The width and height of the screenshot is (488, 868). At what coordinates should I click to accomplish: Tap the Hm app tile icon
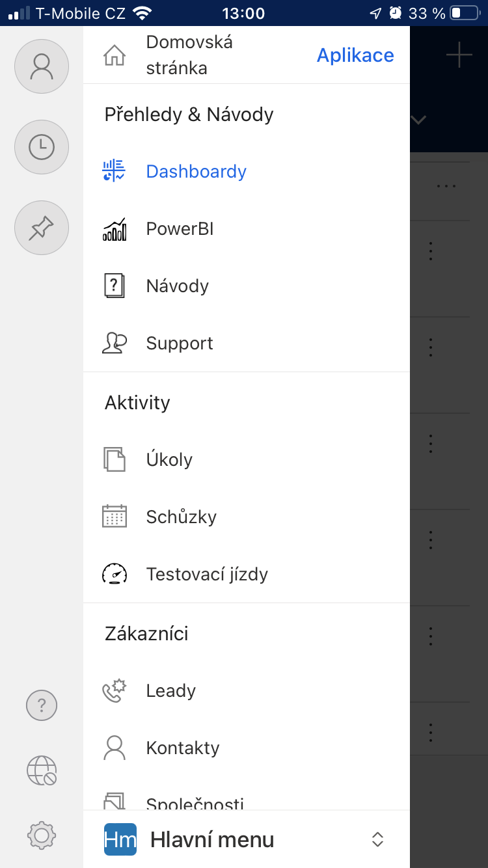click(x=120, y=839)
